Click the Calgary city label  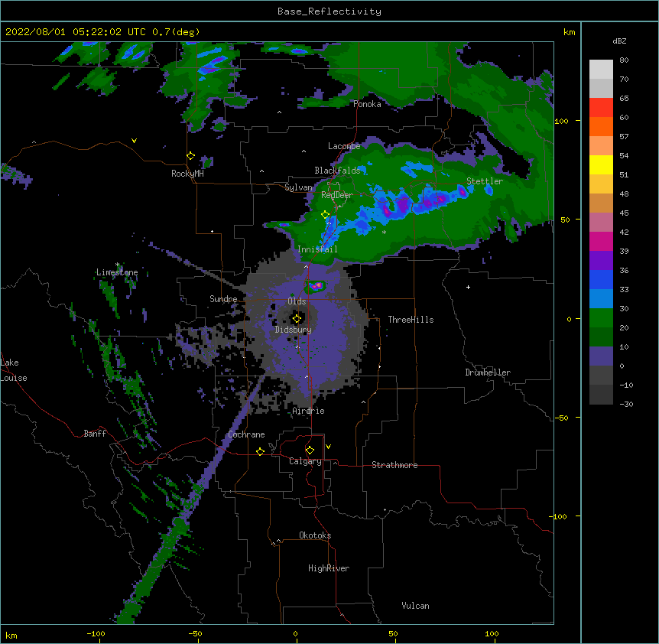(x=305, y=461)
